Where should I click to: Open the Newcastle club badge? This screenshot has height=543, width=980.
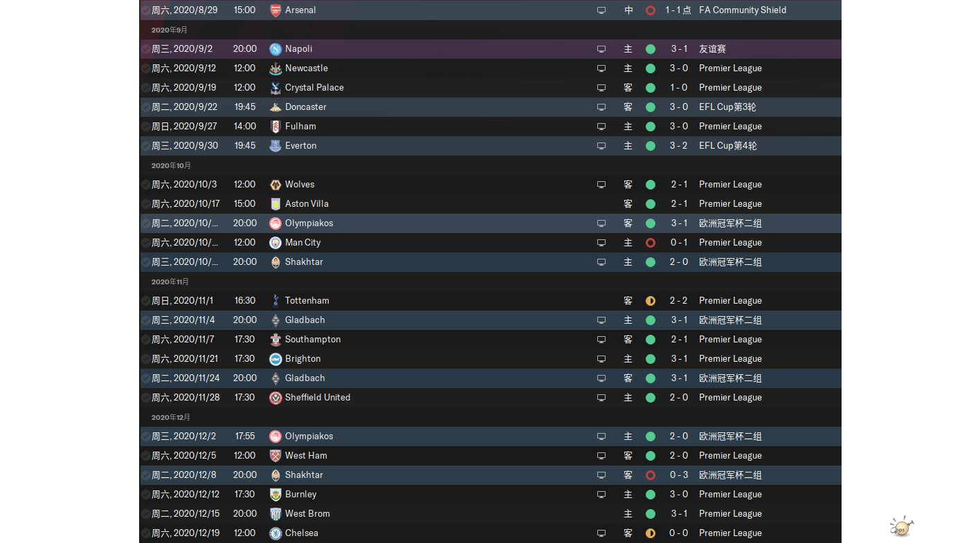click(275, 68)
